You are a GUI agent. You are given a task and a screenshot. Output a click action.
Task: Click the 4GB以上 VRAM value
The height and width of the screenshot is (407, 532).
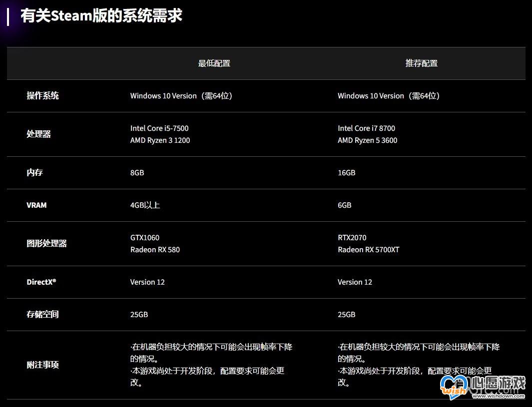coord(145,205)
